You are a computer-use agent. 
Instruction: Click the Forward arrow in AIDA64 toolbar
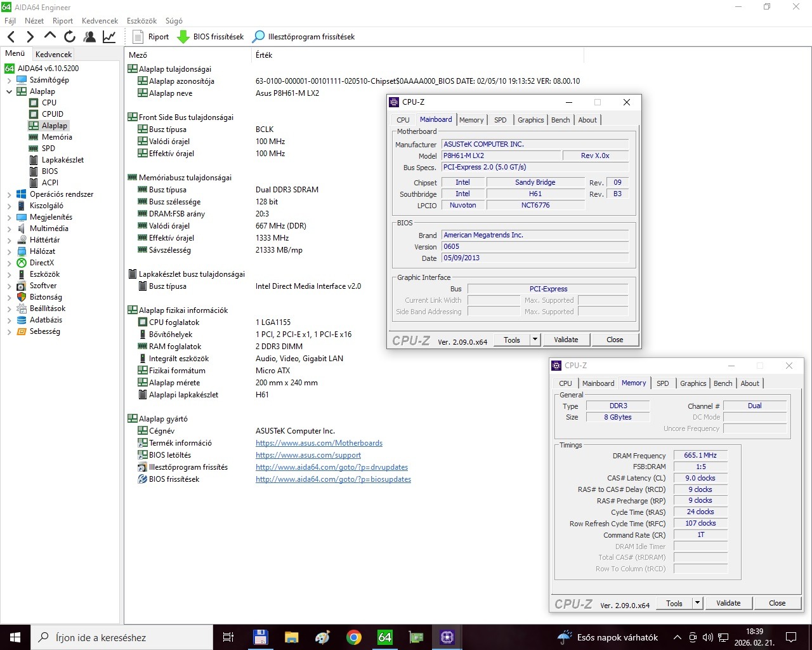coord(30,37)
